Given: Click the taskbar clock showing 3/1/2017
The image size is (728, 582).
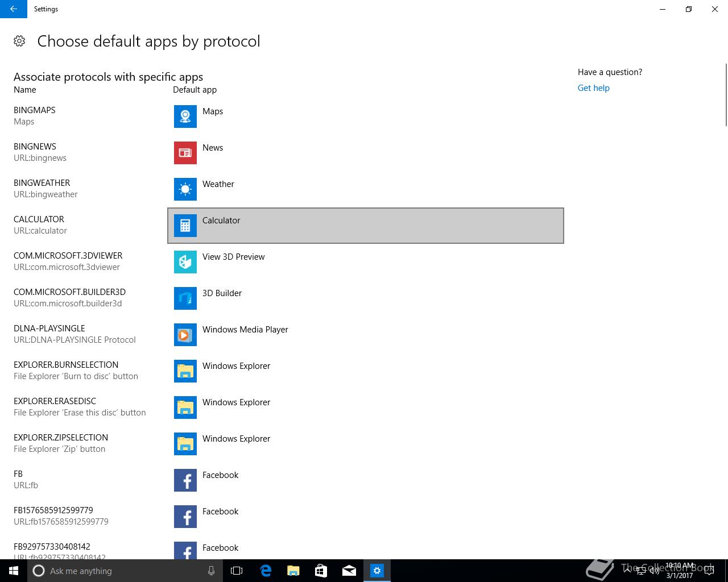Looking at the screenshot, I should pyautogui.click(x=680, y=571).
